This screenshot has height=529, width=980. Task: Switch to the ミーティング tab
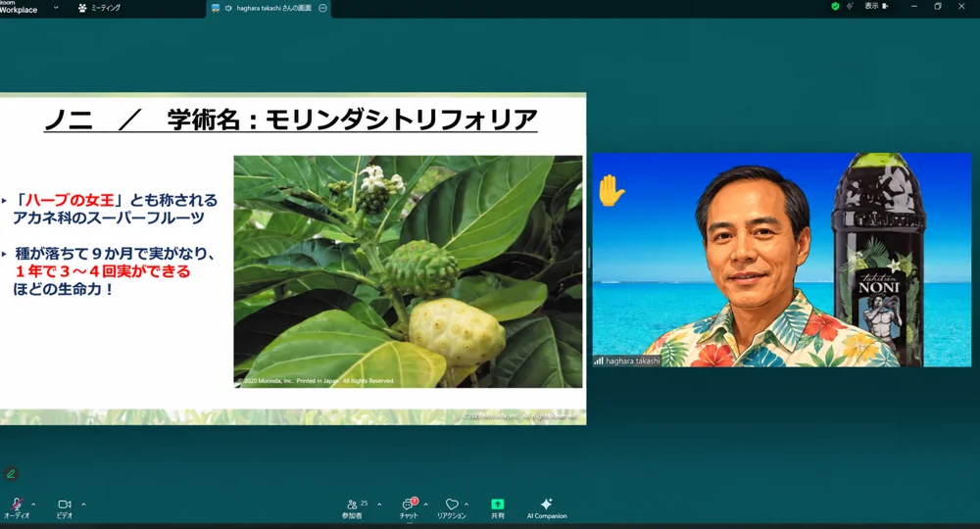[99, 8]
